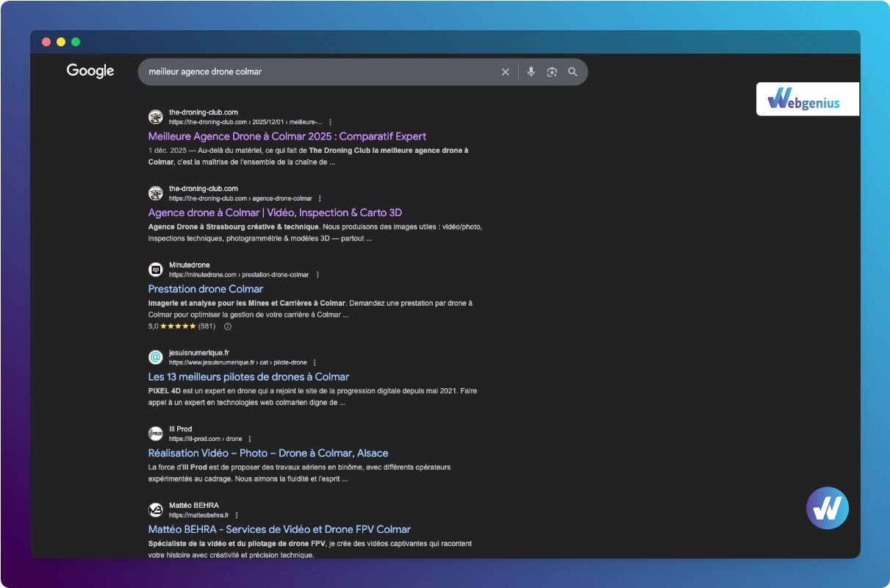Viewport: 890px width, 588px height.
Task: Open more options for agence-drone-colmar result
Action: tap(320, 198)
